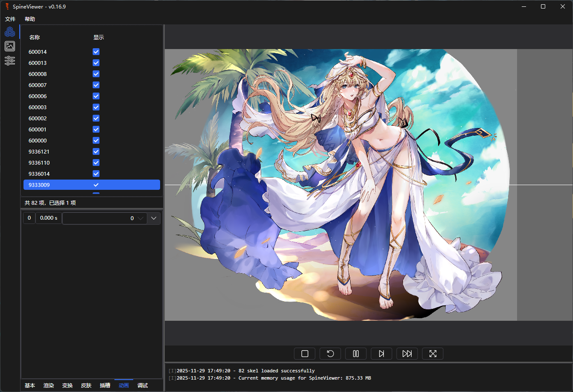Pause the animation playback
Screen dimensions: 573x392
coord(356,354)
